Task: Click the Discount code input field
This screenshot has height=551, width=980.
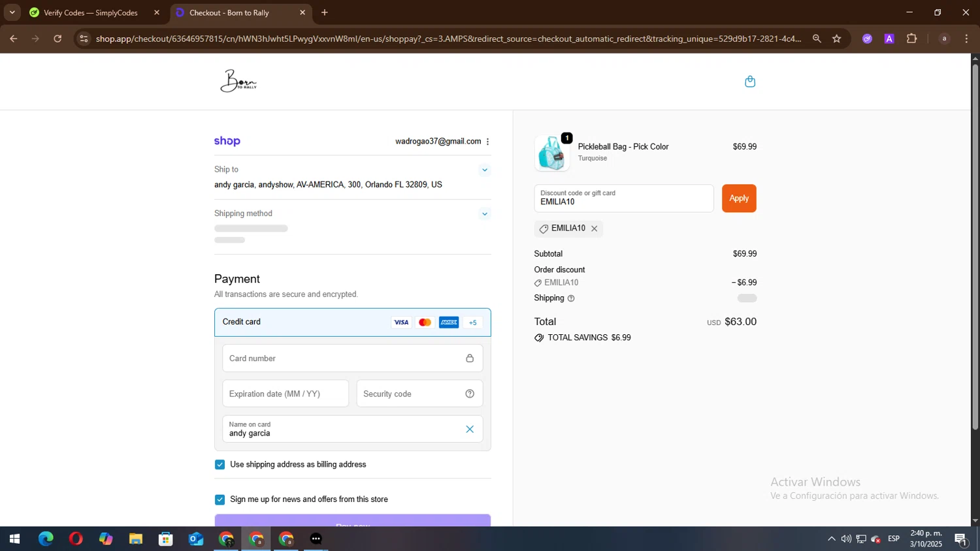Action: [624, 198]
